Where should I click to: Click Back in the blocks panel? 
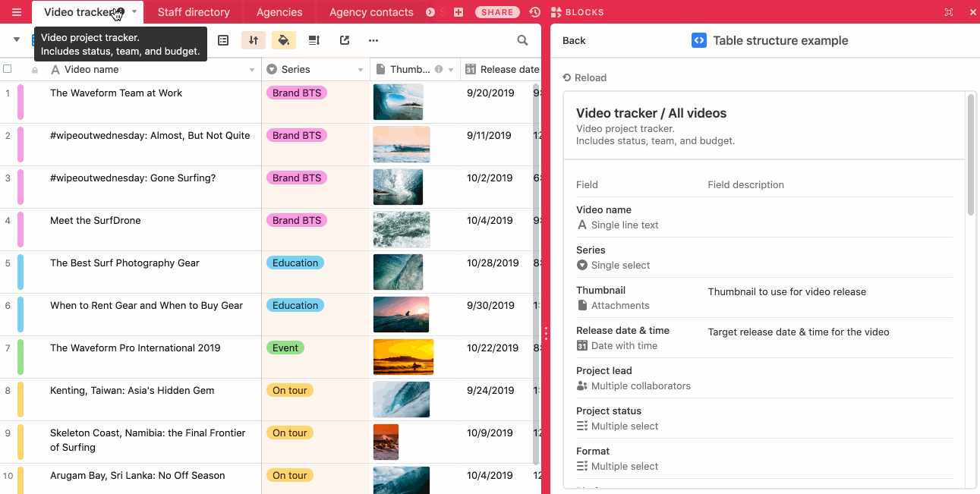click(x=574, y=40)
